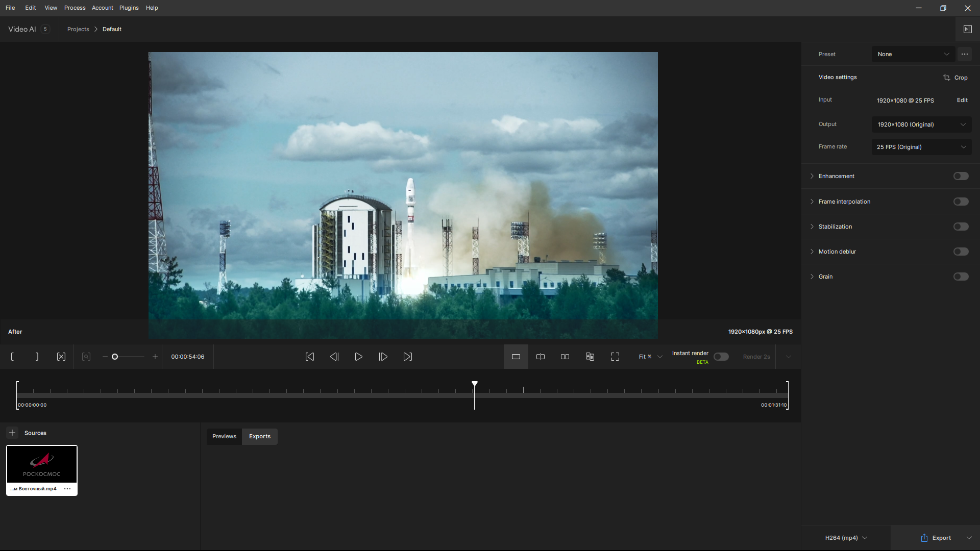Jump to end of video
Image resolution: width=980 pixels, height=551 pixels.
[x=408, y=357]
